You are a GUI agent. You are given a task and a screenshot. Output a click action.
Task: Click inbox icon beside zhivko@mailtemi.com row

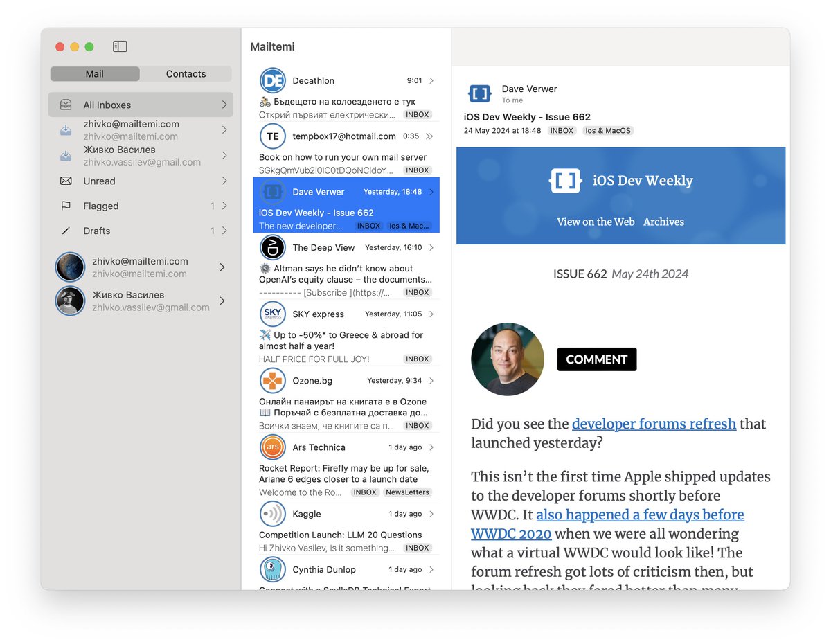[x=66, y=130]
